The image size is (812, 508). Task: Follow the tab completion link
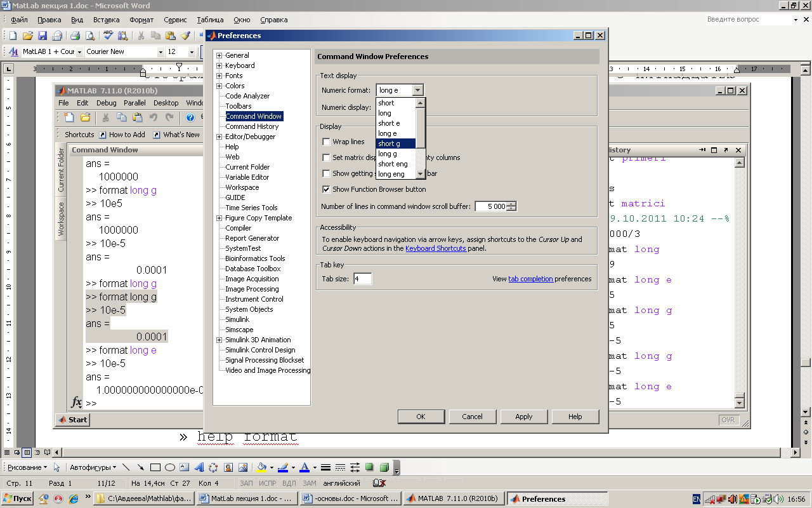[531, 279]
